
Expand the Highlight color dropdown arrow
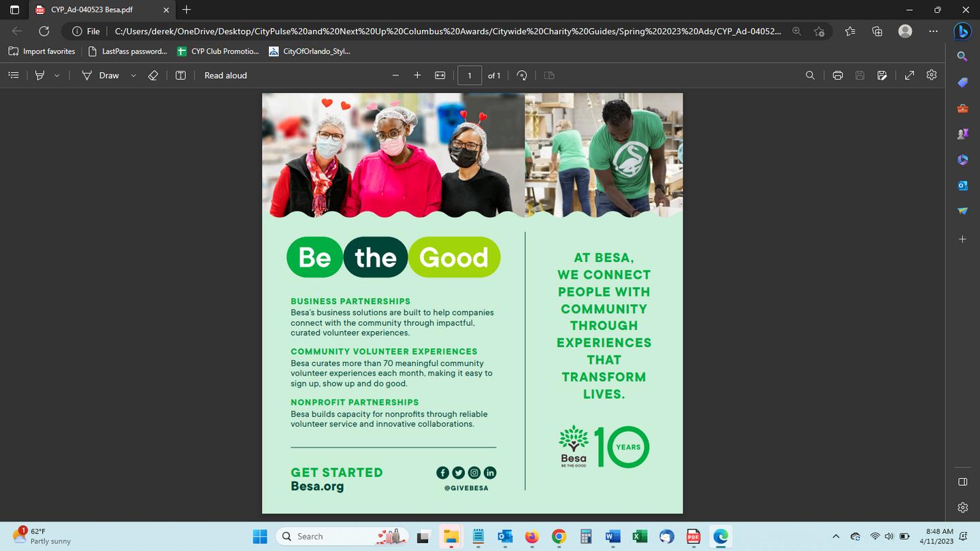click(57, 76)
